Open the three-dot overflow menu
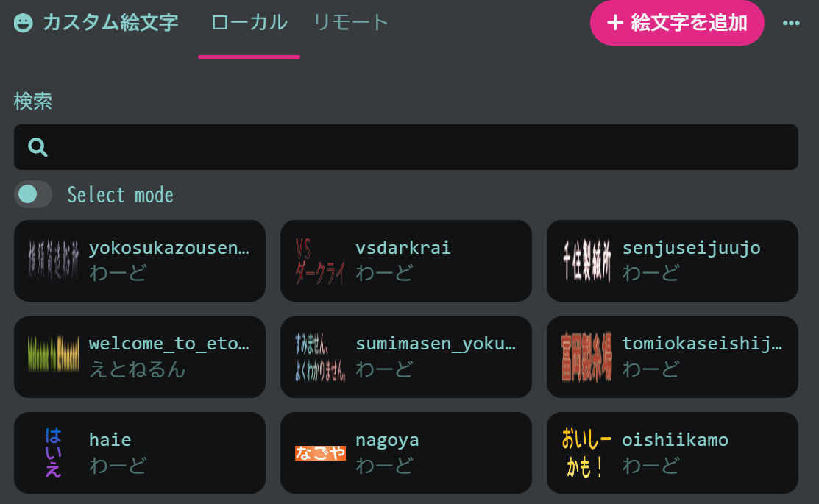 (791, 23)
